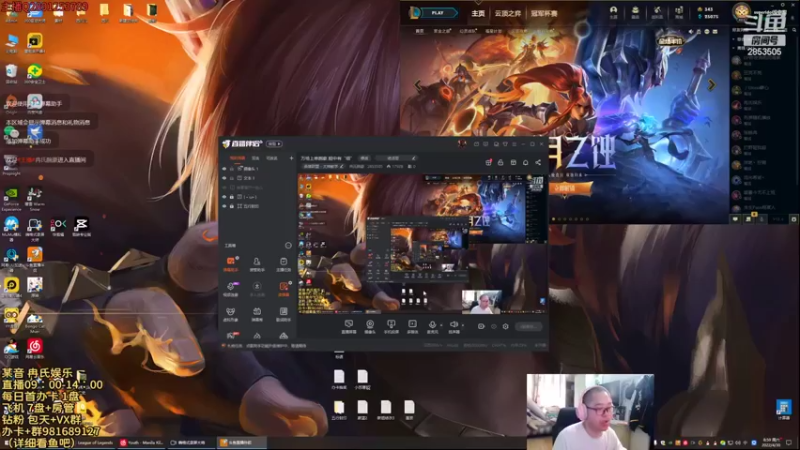
Task: Toggle the lock on the second source row
Action: tap(232, 178)
